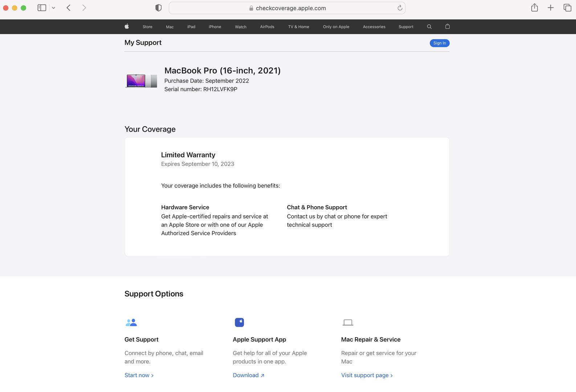Click the Get Support people icon
The image size is (576, 392).
pos(131,322)
